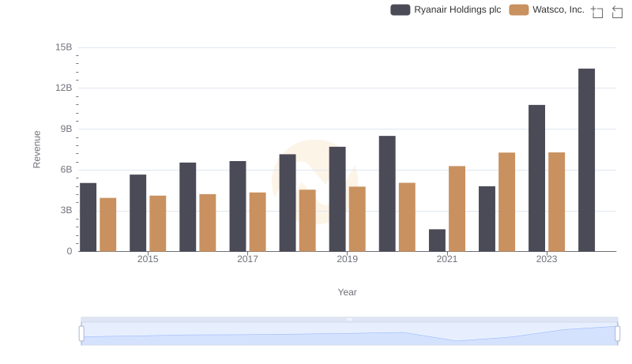632x364 pixels.
Task: Select the Watsco bar for 2020
Action: pyautogui.click(x=407, y=217)
